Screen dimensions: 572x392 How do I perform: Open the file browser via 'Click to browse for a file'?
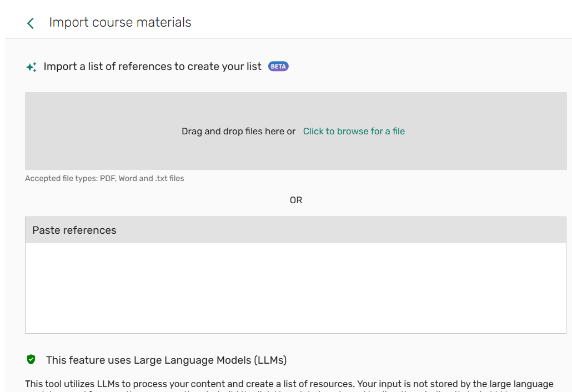tap(354, 131)
